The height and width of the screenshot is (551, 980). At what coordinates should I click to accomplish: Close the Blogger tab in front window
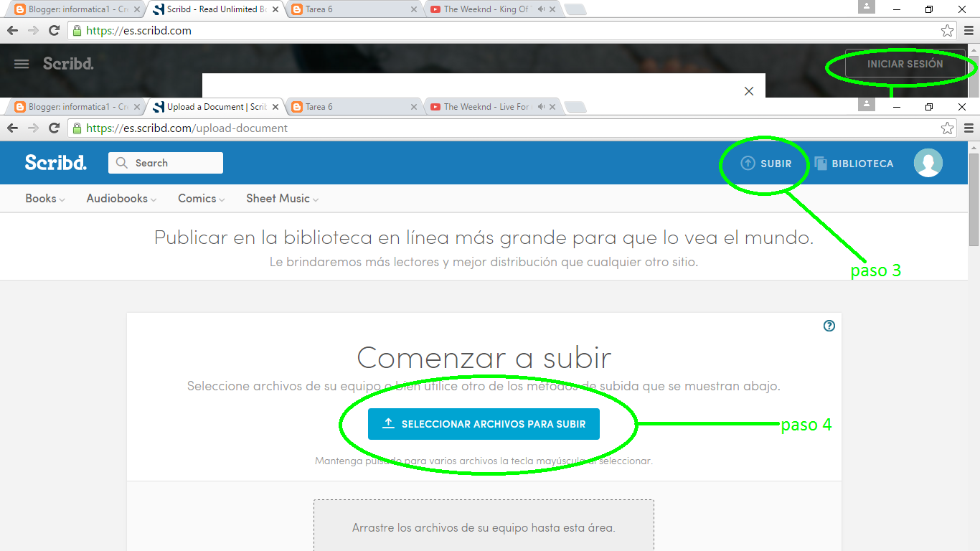click(138, 107)
